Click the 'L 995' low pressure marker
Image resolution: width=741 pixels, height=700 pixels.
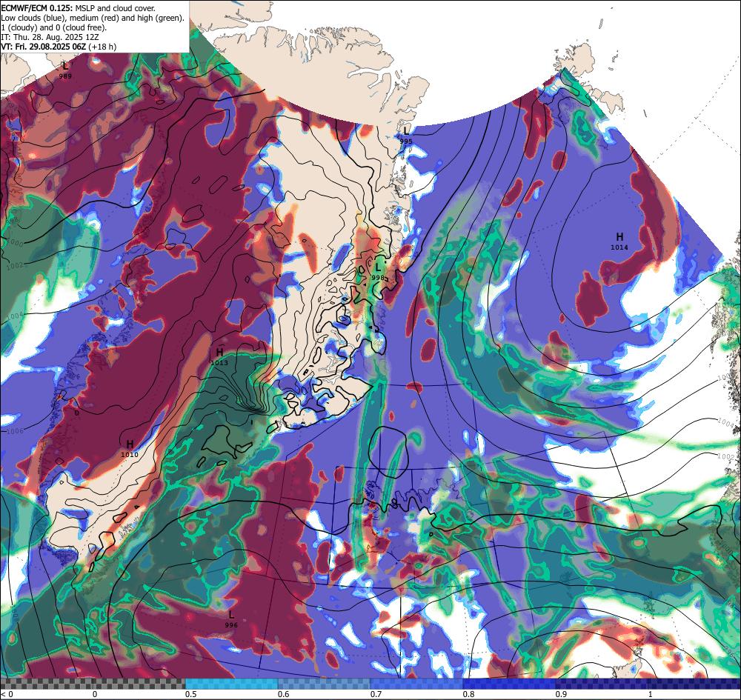405,135
